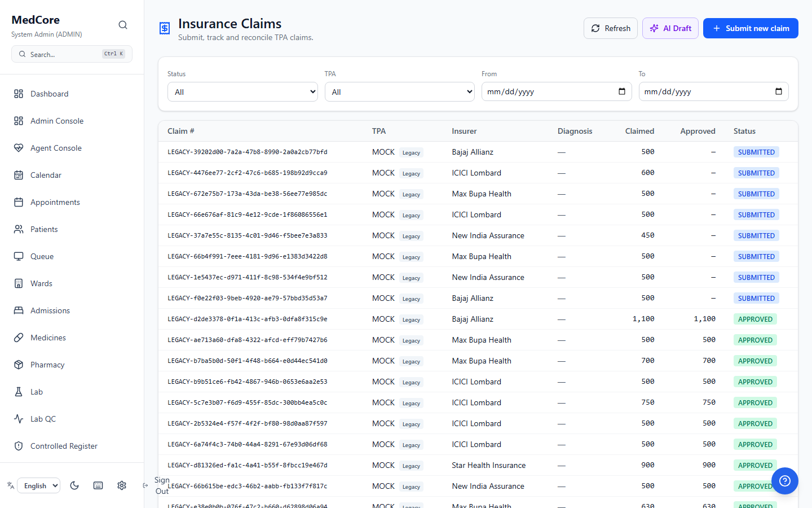Click claimed amount 1,100 cell
Screen dimensions: 812x508
pyautogui.click(x=643, y=319)
